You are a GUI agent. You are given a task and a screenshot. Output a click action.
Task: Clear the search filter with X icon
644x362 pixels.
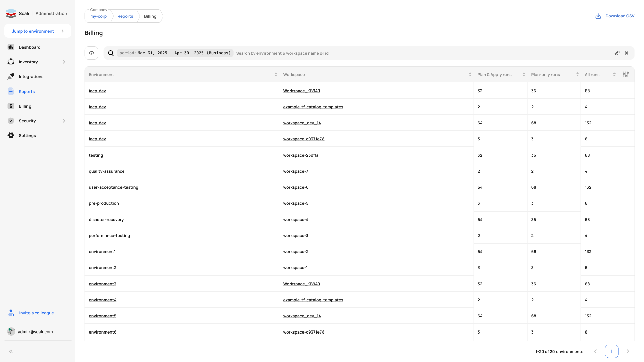[626, 53]
